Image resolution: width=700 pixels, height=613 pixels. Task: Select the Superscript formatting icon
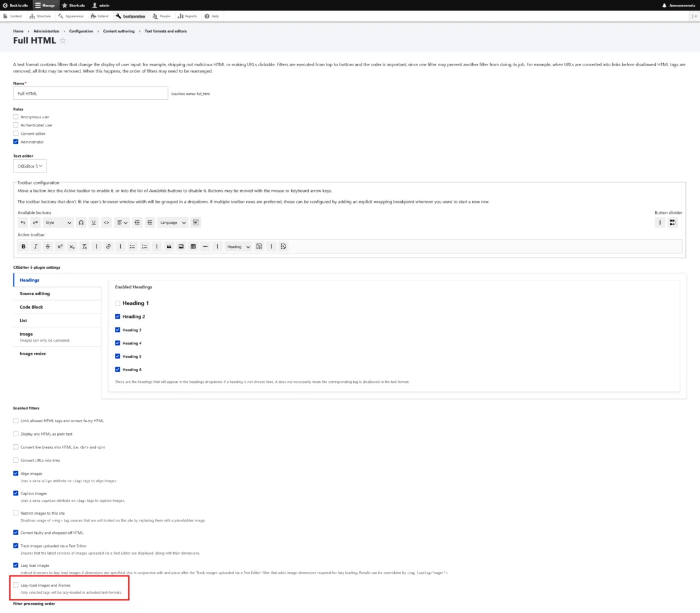point(60,246)
